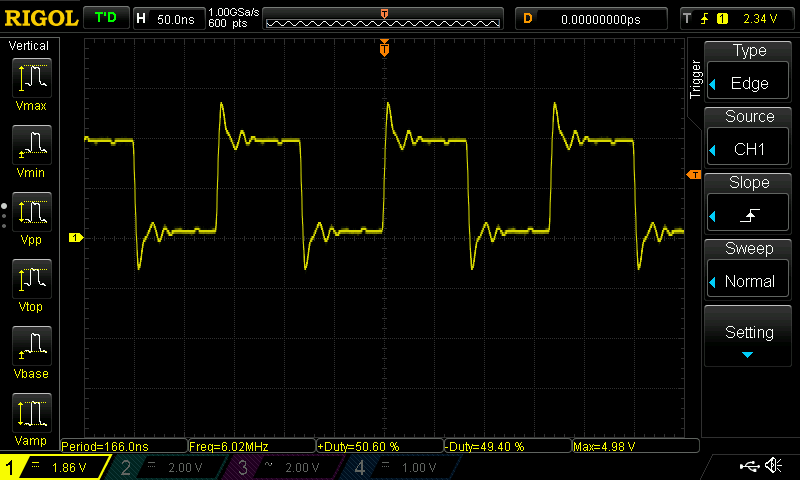The image size is (800, 480).
Task: Open the Sweep Normal menu
Action: point(749,270)
